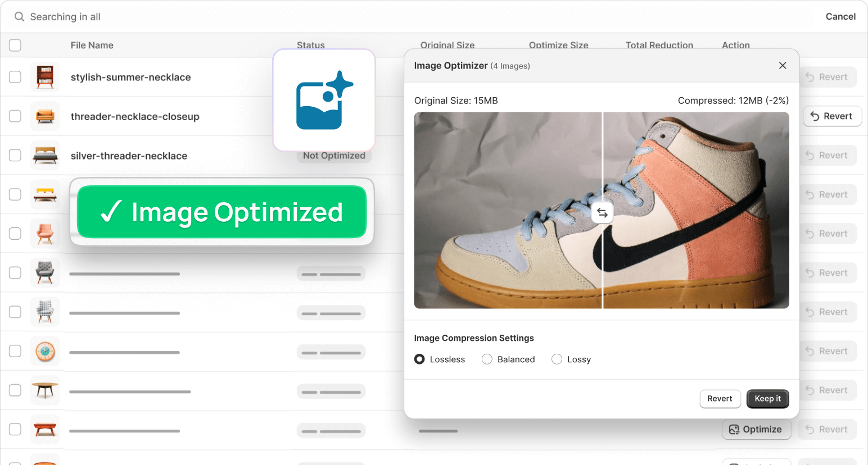Close the Image Optimizer dialog
Image resolution: width=868 pixels, height=465 pixels.
point(782,66)
